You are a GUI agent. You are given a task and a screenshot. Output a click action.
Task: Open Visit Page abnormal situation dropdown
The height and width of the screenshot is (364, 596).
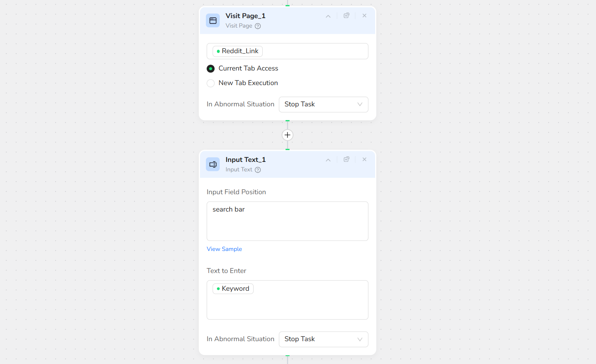(x=323, y=104)
